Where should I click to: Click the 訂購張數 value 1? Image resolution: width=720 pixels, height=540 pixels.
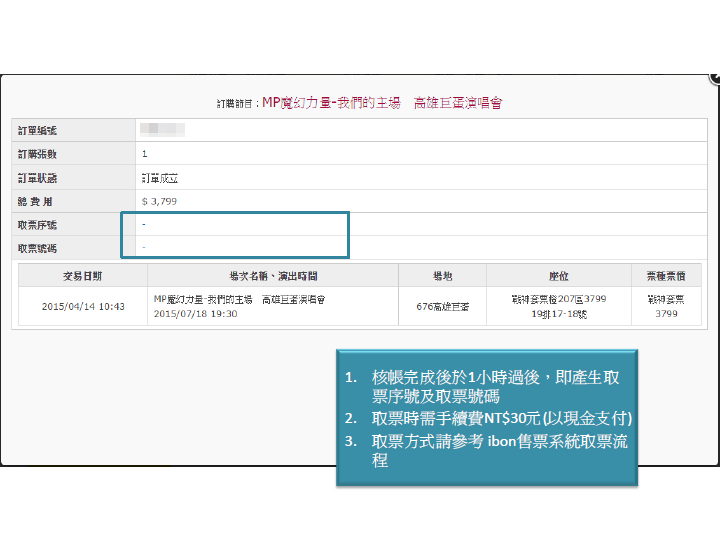[x=145, y=154]
